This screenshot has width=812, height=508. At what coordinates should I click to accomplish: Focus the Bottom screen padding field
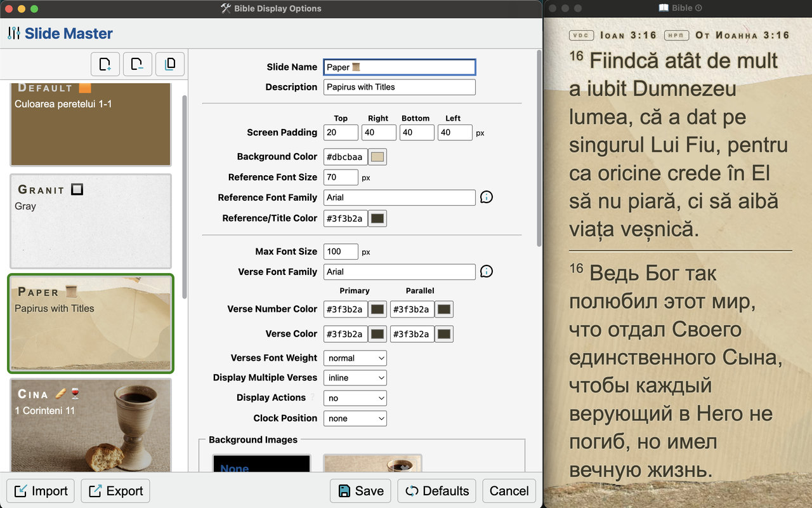coord(417,133)
